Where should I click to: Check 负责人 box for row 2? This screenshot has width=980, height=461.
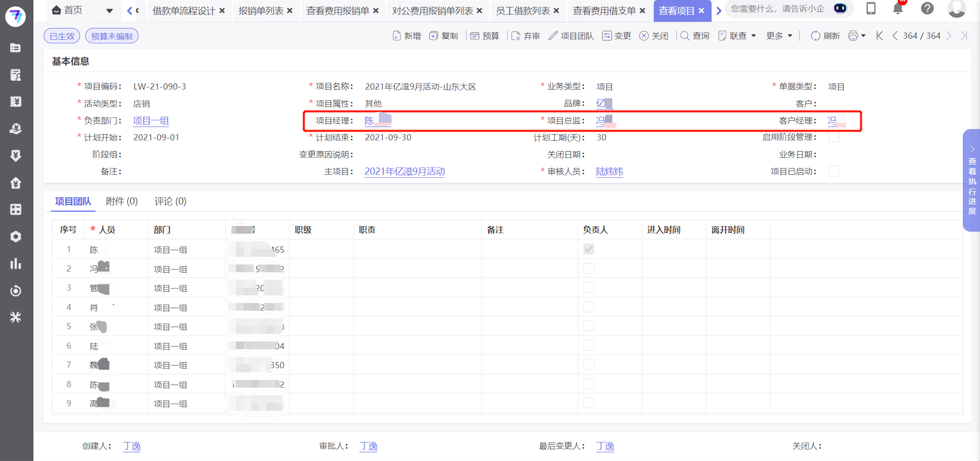pyautogui.click(x=588, y=268)
